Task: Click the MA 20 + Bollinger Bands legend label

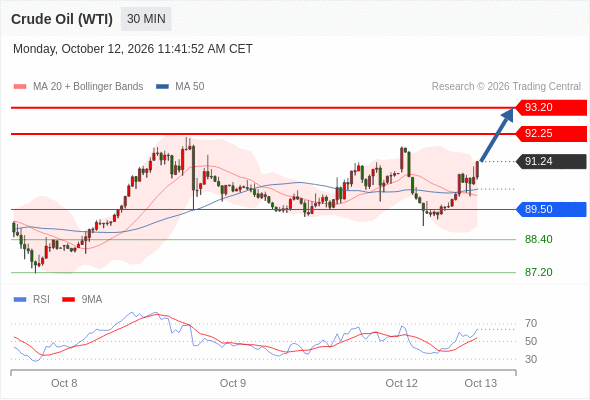Action: click(88, 87)
